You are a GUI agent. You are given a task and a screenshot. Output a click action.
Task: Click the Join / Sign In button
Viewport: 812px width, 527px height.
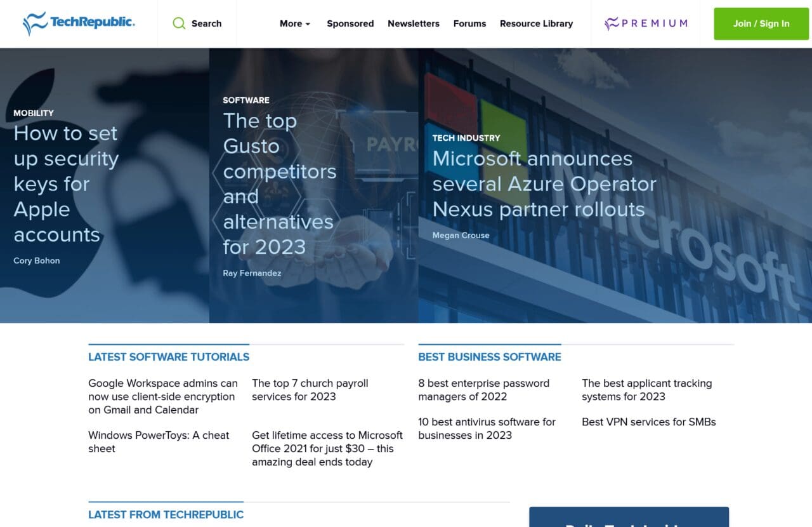pos(761,23)
